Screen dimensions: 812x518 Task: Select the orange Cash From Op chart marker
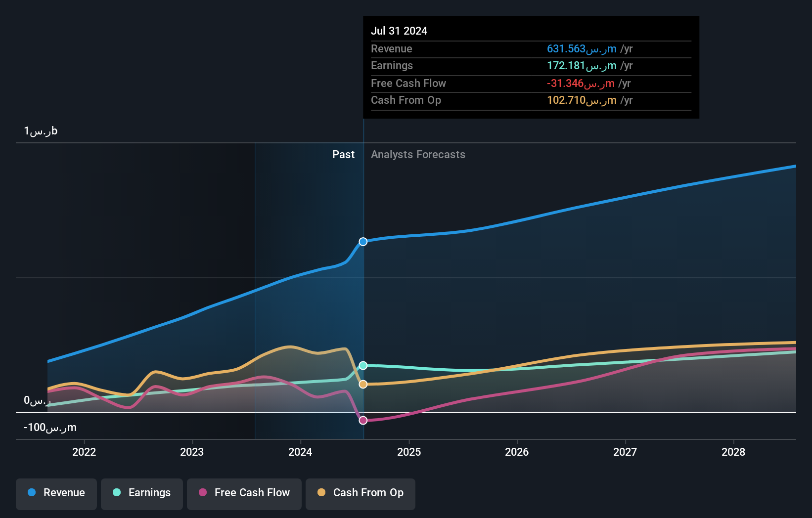tap(363, 384)
